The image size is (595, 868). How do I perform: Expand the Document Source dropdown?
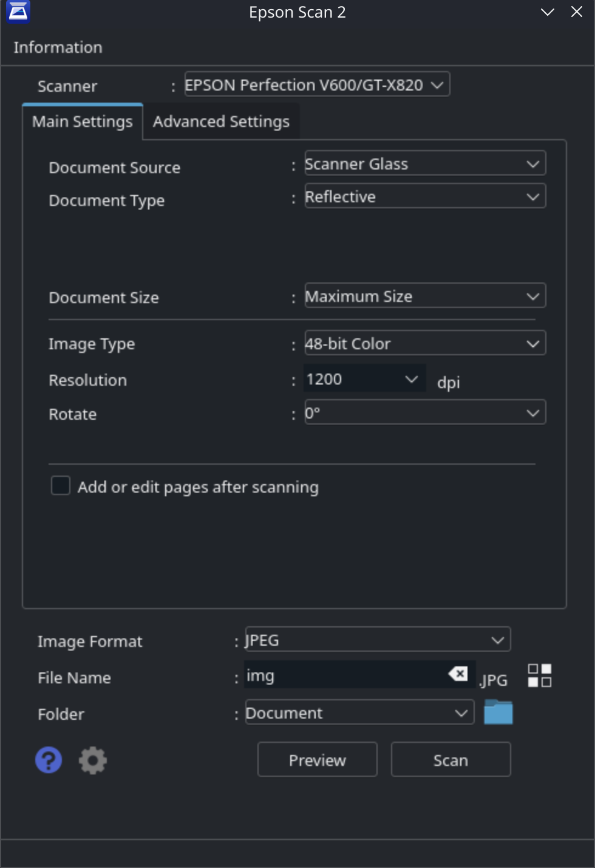coord(425,163)
